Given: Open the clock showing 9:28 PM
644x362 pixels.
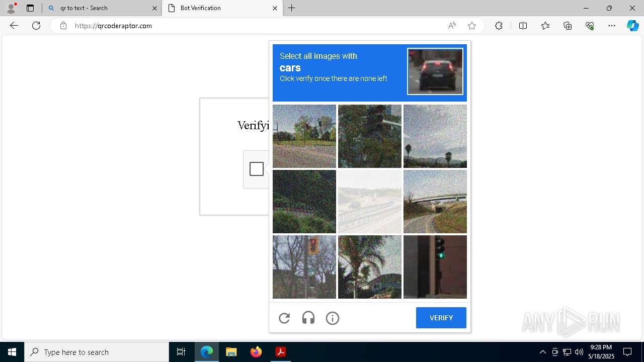Looking at the screenshot, I should pyautogui.click(x=601, y=352).
